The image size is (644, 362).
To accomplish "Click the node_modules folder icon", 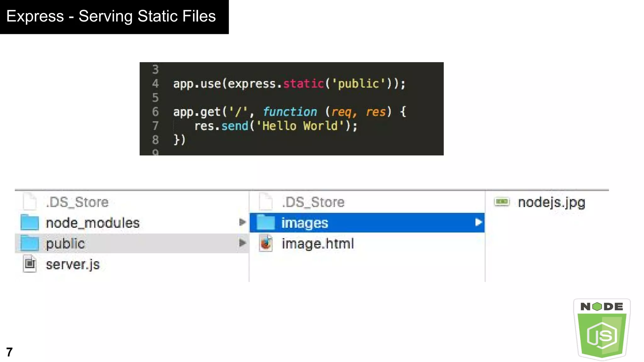I will tap(30, 222).
